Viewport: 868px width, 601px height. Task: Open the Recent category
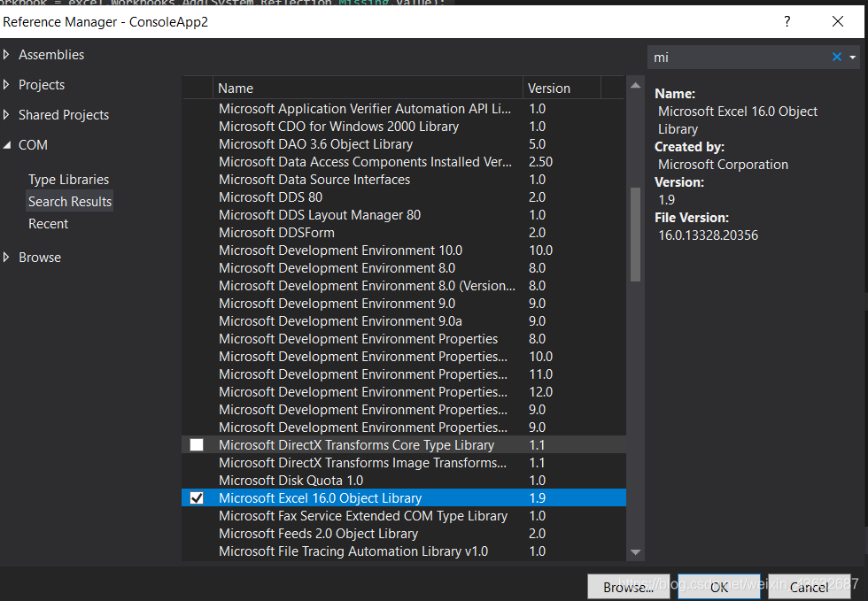click(48, 224)
